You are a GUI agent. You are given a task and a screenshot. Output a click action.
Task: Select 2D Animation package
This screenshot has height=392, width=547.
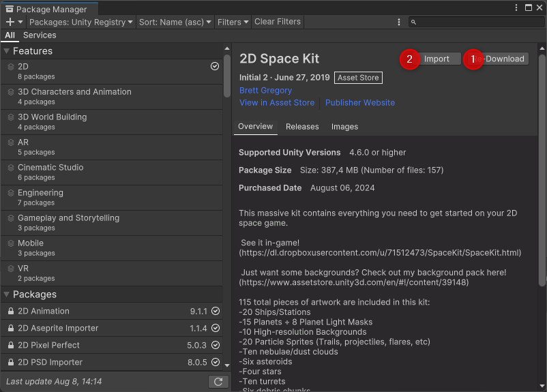coord(112,311)
